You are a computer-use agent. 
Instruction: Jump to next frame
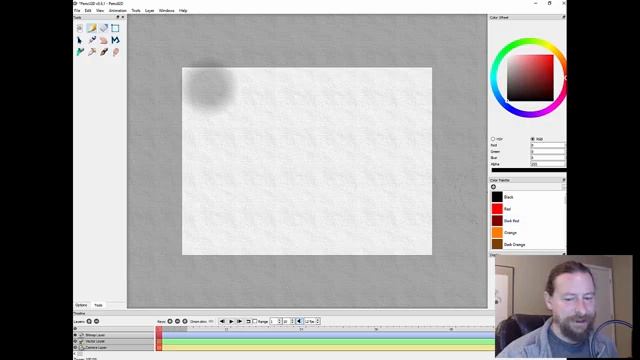[x=240, y=321]
